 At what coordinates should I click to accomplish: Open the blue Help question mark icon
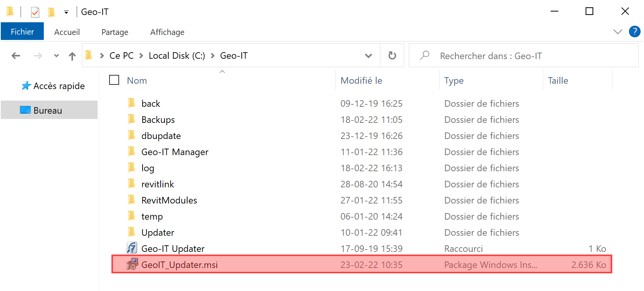[x=634, y=31]
